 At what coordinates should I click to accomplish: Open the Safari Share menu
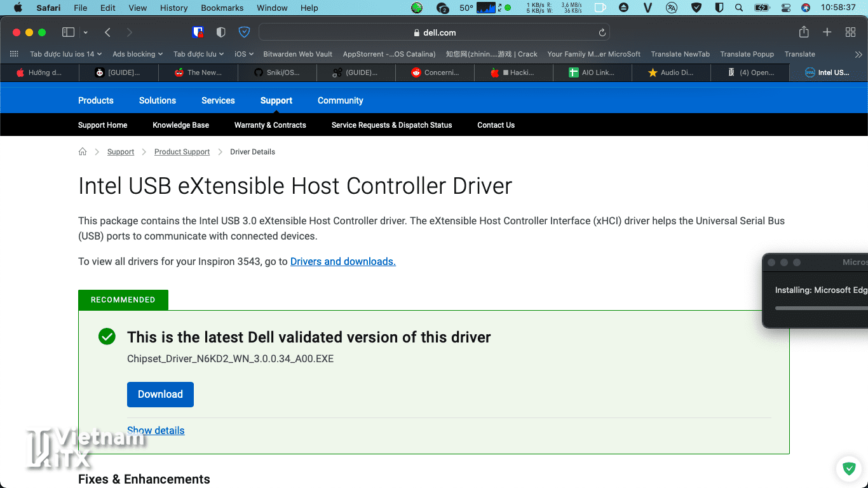[x=804, y=32]
